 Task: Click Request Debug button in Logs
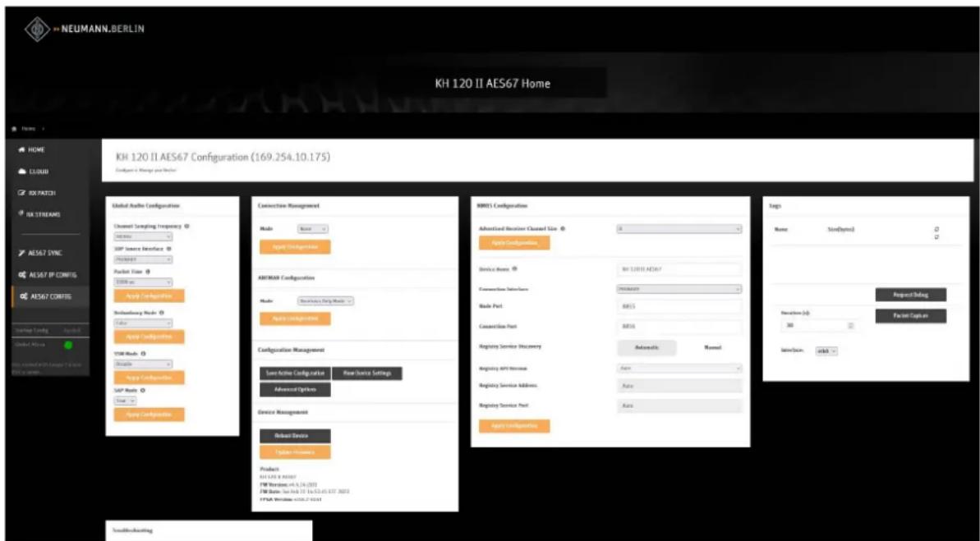point(911,294)
